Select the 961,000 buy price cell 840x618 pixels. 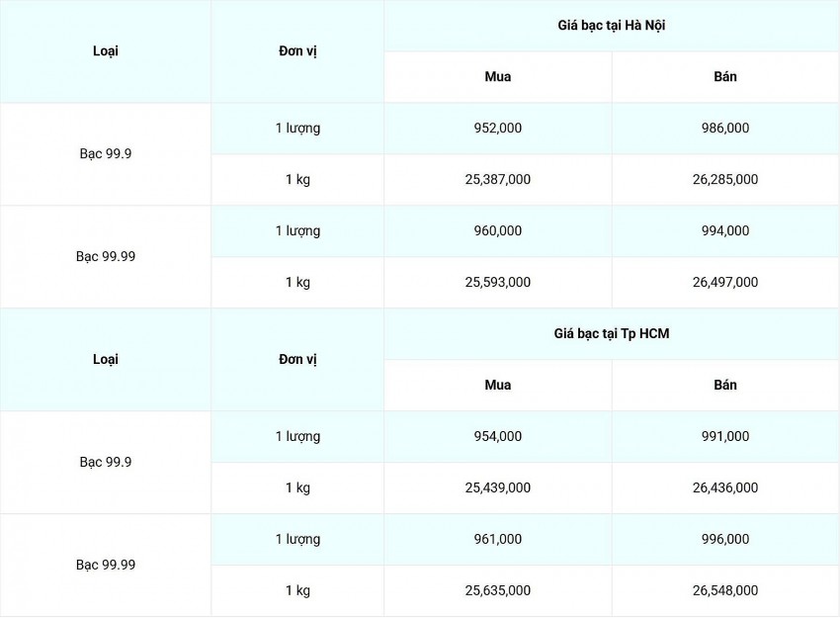pos(498,540)
